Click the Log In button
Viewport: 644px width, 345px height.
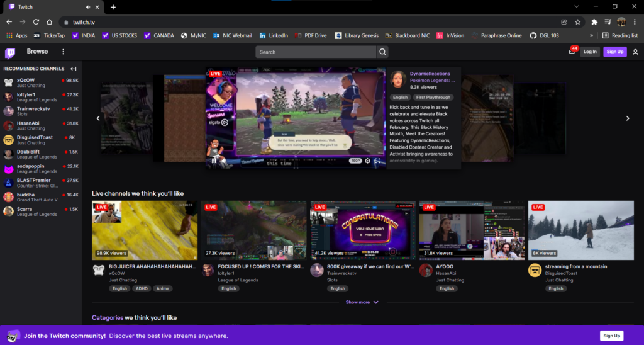[590, 52]
